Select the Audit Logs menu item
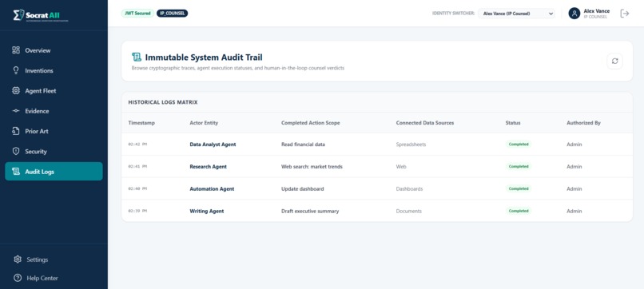Viewport: 644px width, 289px height. (x=54, y=172)
